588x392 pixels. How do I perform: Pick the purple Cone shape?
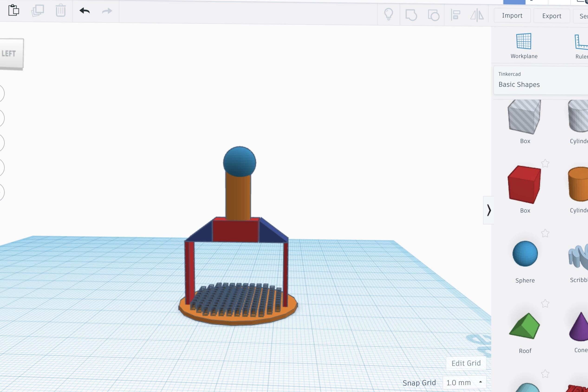coord(579,327)
